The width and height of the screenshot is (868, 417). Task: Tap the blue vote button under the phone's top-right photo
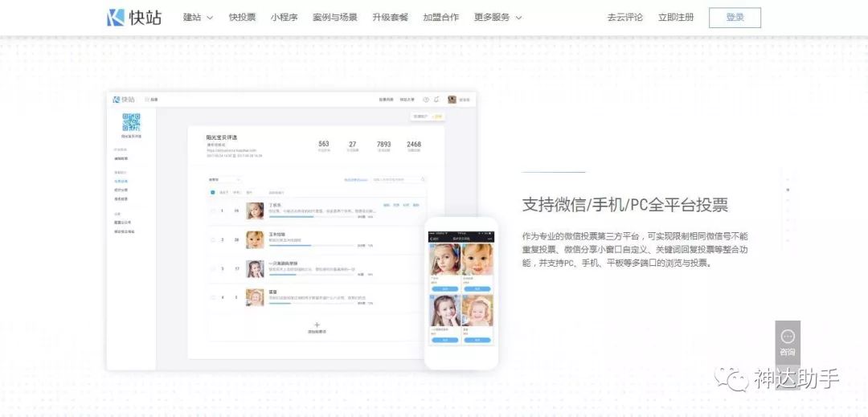[477, 289]
